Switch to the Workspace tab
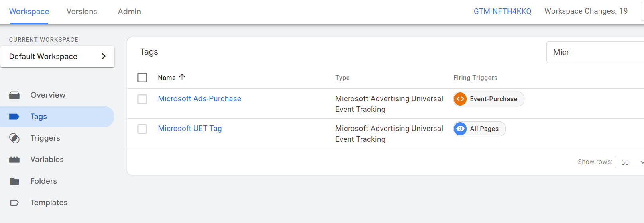 click(x=29, y=12)
